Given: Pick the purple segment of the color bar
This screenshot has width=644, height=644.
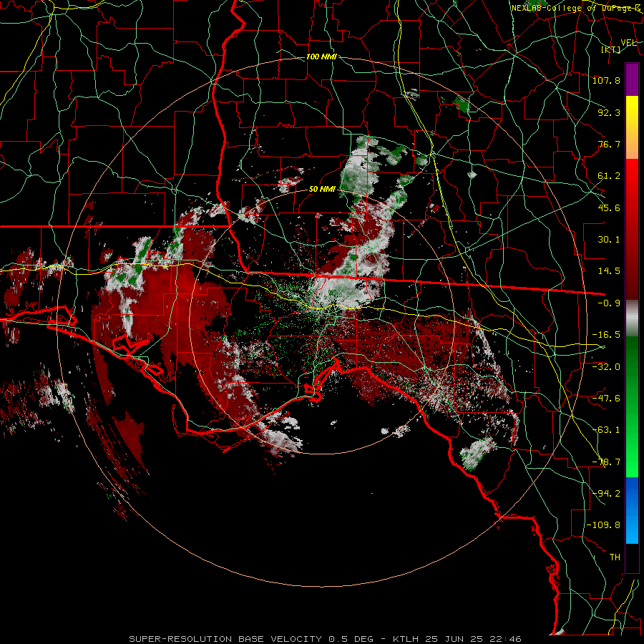Looking at the screenshot, I should tap(632, 79).
